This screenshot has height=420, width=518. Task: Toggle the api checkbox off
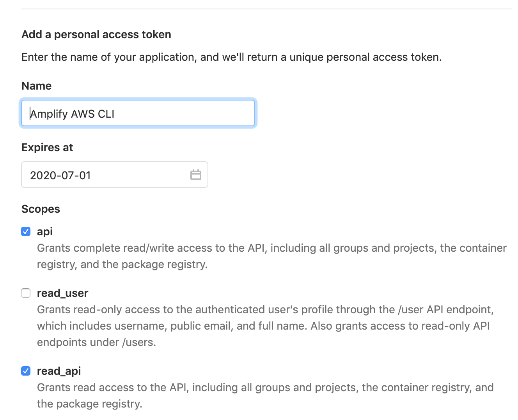[26, 231]
